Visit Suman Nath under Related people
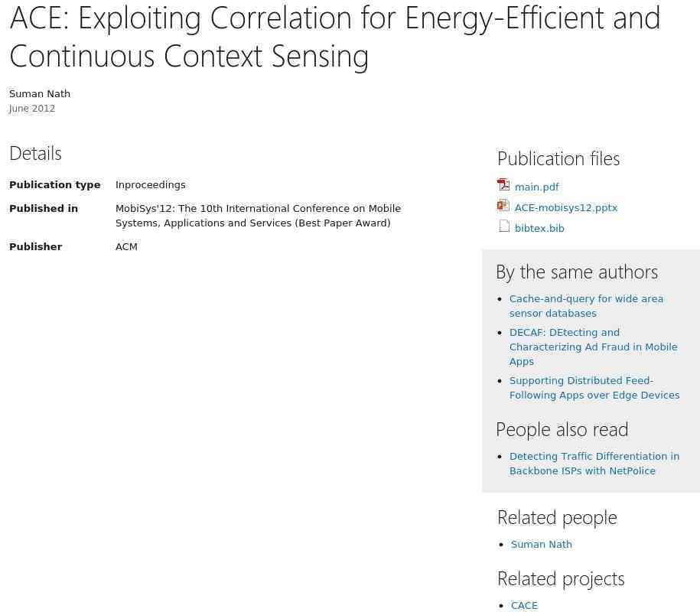The width and height of the screenshot is (700, 612). coord(541,545)
